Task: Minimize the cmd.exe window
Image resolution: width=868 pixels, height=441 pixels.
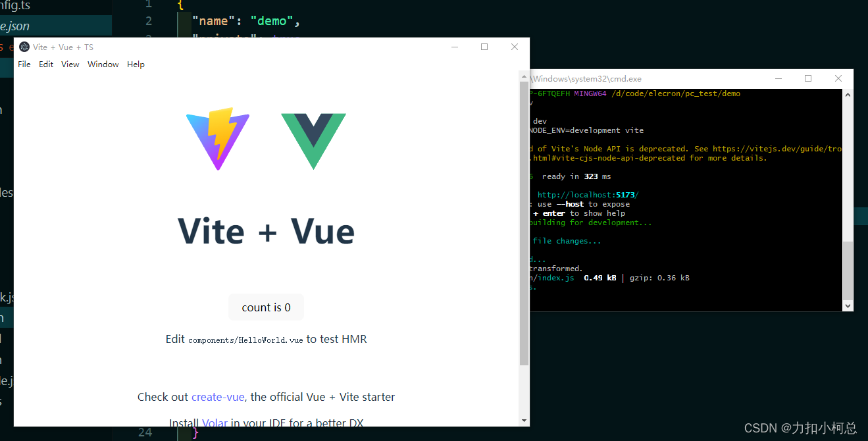Action: (779, 78)
